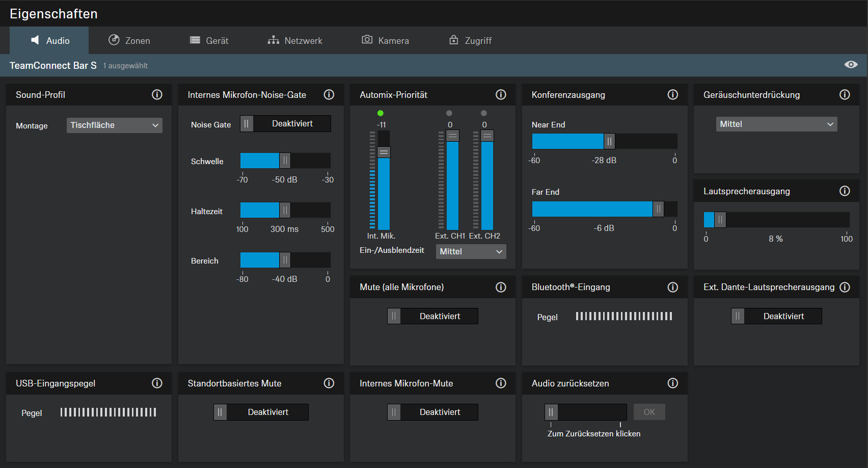This screenshot has height=468, width=868.
Task: Click the Audio zurücksetzen info icon
Action: (x=673, y=383)
